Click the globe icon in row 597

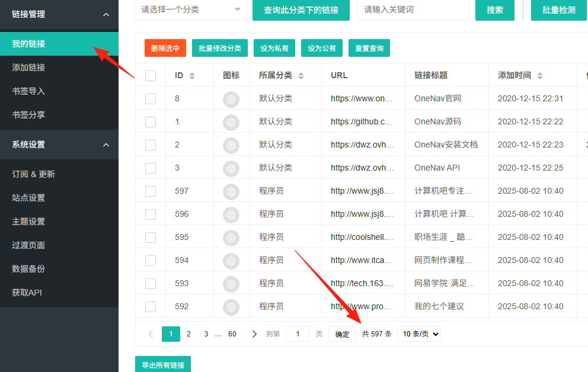[231, 192]
